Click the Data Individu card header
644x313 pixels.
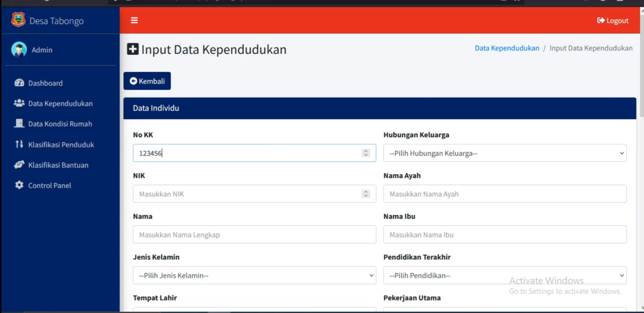(380, 108)
